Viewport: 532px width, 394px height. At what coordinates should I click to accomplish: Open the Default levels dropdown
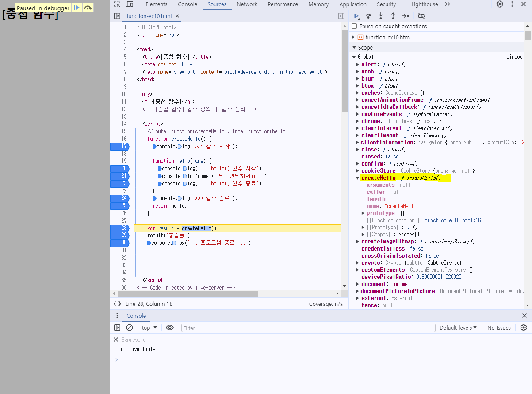click(x=458, y=328)
